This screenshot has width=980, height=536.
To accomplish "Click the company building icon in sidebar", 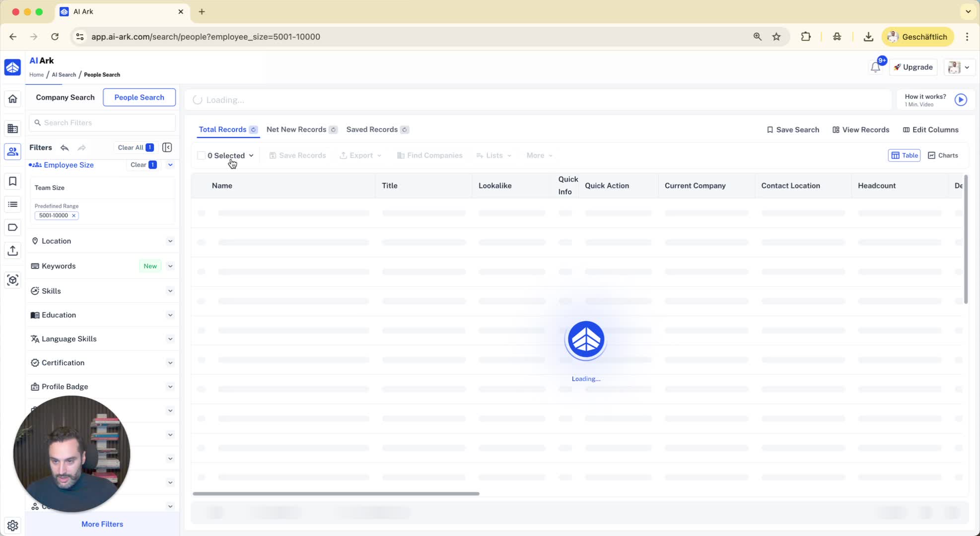I will click(13, 129).
